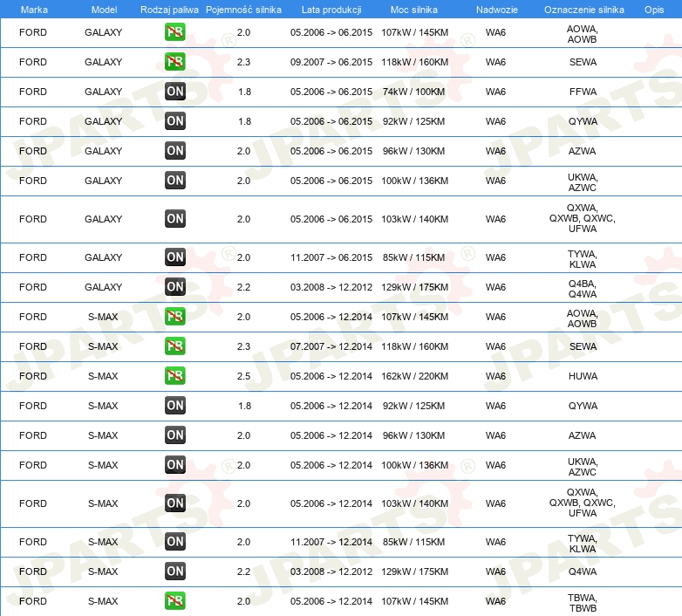Click PB petrol icon in the HUWA row

click(x=174, y=375)
